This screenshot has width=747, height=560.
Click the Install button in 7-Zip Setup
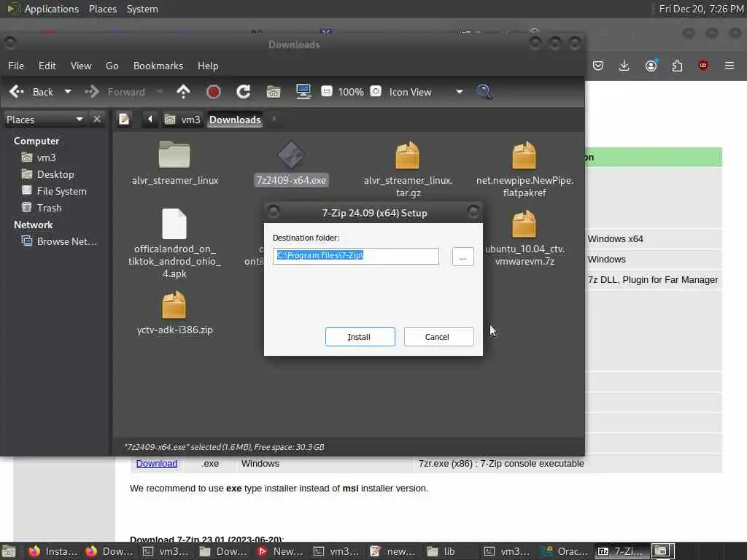click(360, 337)
